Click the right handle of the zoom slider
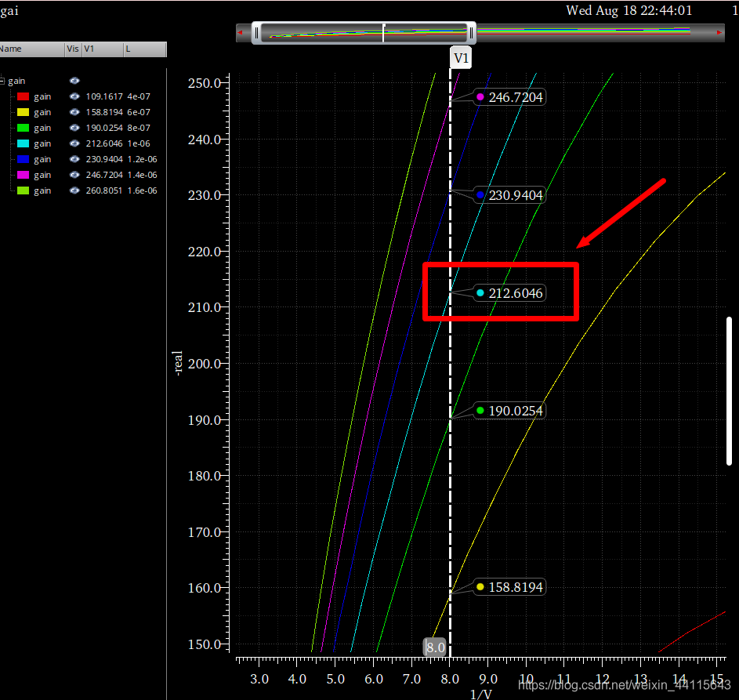739x700 pixels. [472, 33]
